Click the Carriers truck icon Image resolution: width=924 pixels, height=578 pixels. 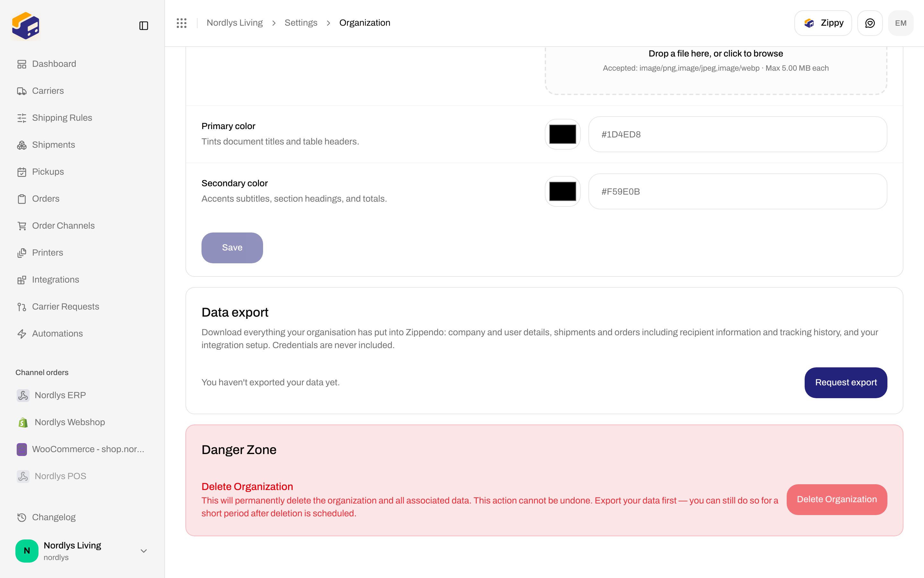(x=22, y=91)
